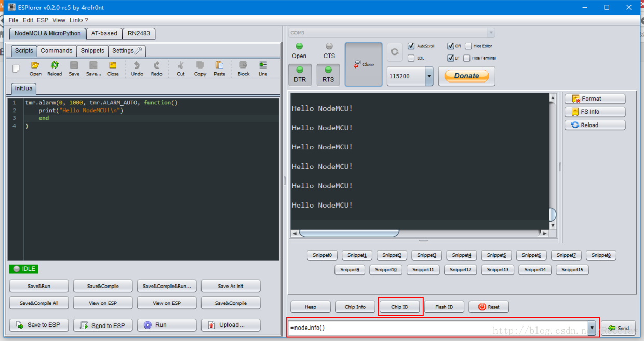644x341 pixels.
Task: Click the terminal horizontal scrollbar thumb
Action: 349,234
